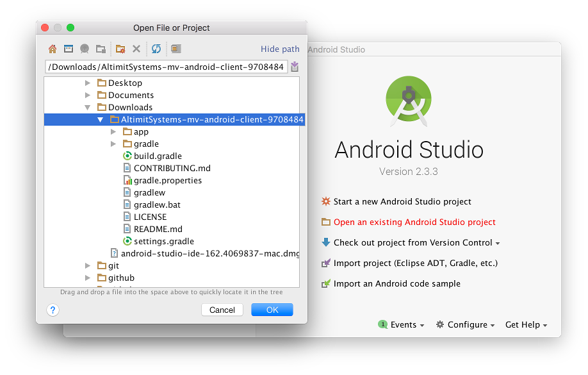The height and width of the screenshot is (375, 588).
Task: Select the Desktop folder name
Action: 126,83
